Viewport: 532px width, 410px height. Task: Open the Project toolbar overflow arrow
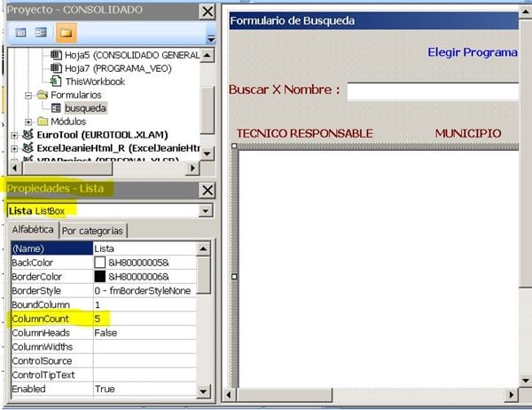tap(211, 39)
